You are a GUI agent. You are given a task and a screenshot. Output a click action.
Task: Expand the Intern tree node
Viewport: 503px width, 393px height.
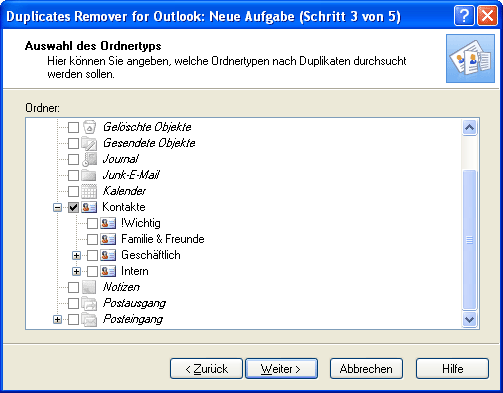coord(76,271)
